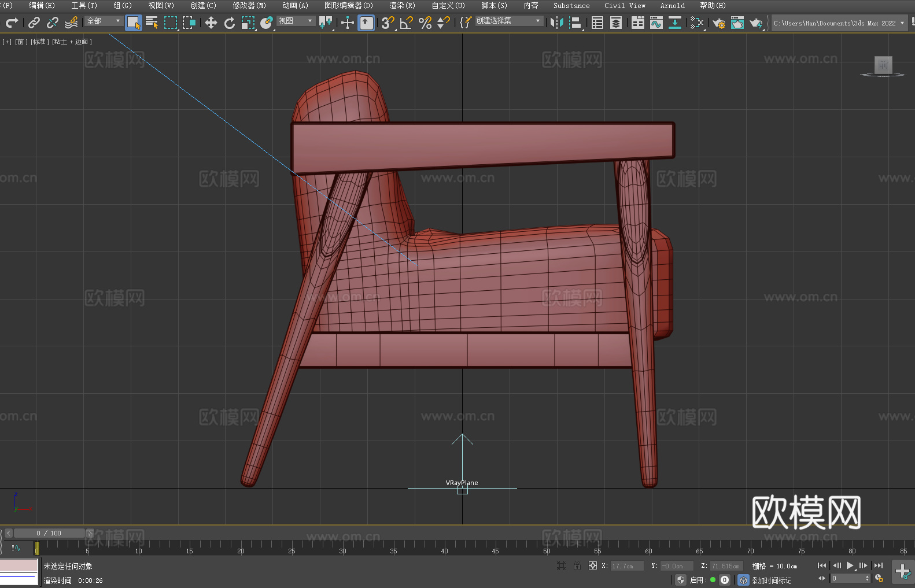
Task: Open the [标准] viewport quality menu
Action: click(x=39, y=42)
